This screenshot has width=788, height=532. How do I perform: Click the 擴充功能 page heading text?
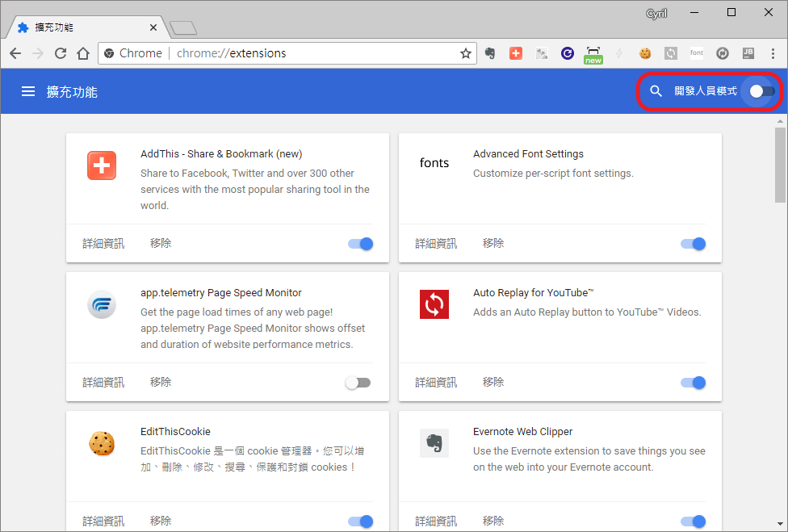click(x=72, y=92)
